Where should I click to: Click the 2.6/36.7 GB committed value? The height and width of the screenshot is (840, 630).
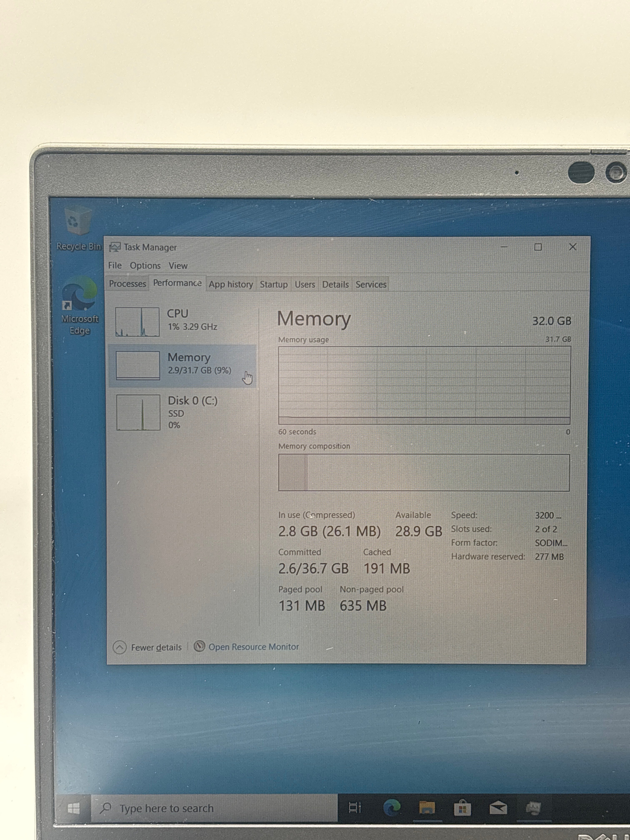click(x=313, y=569)
